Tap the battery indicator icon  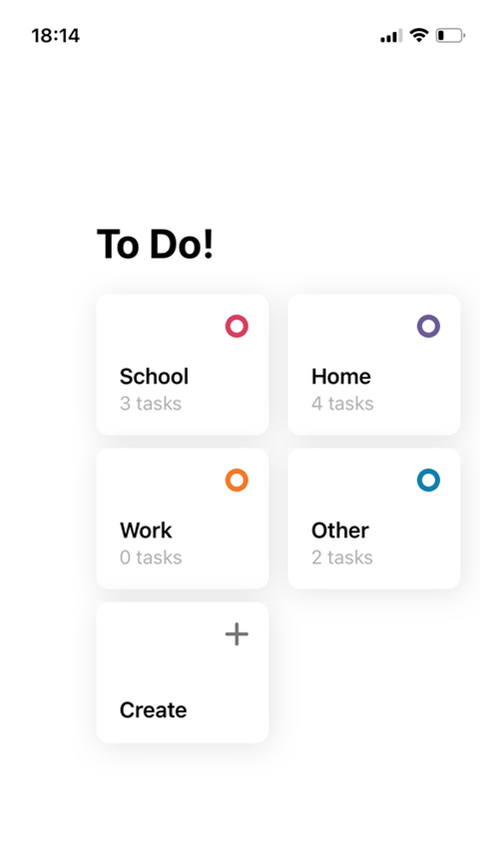click(450, 36)
